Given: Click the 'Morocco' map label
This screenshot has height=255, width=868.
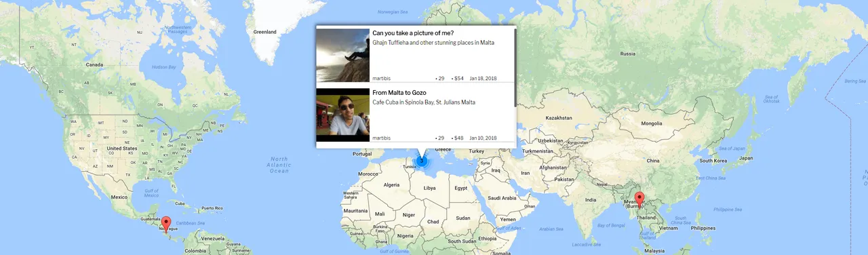Looking at the screenshot, I should [x=368, y=174].
